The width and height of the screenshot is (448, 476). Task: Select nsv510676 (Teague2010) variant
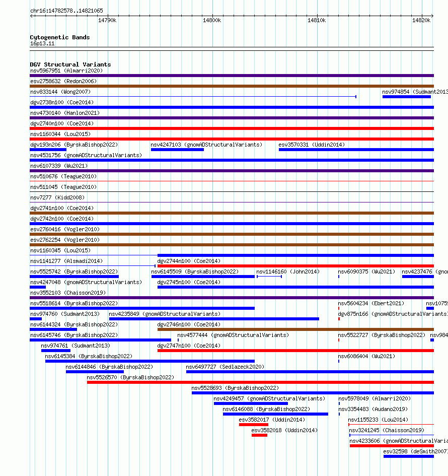63,176
